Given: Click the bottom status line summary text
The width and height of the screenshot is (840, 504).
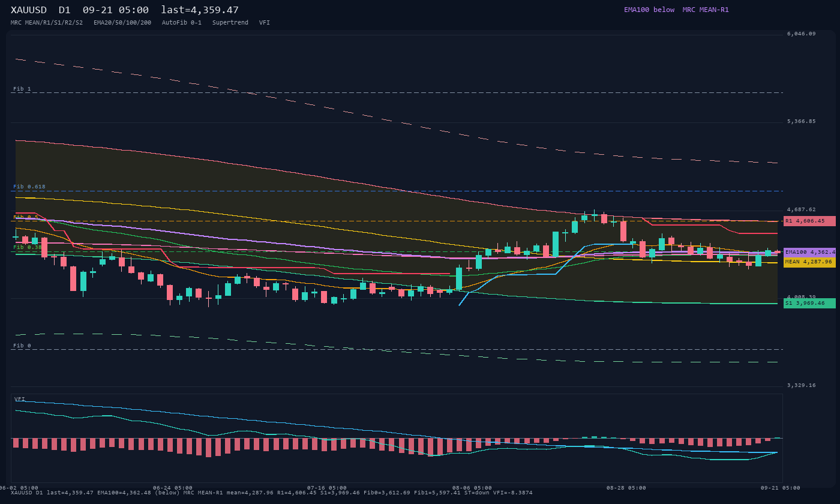Looking at the screenshot, I should [x=272, y=493].
